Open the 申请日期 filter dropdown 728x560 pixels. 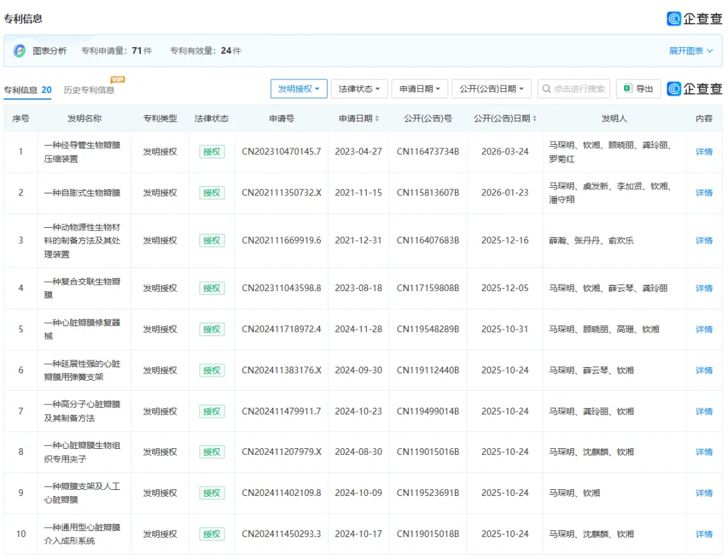point(420,89)
